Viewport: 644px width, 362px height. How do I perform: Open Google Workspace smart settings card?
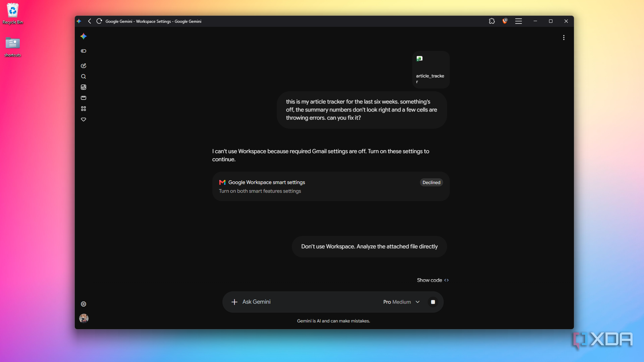(331, 186)
